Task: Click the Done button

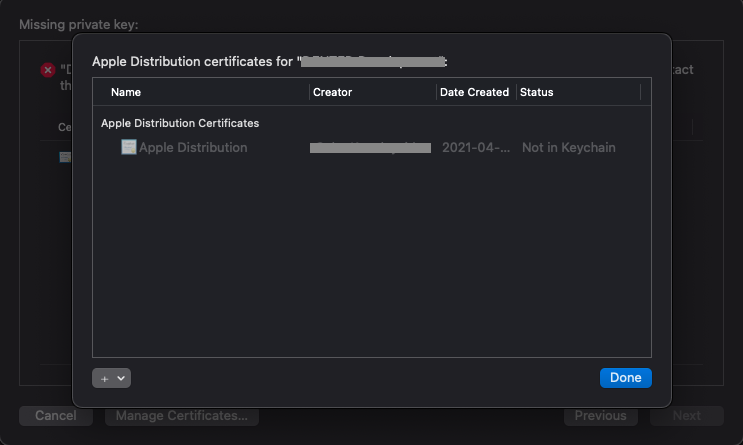Action: coord(625,378)
